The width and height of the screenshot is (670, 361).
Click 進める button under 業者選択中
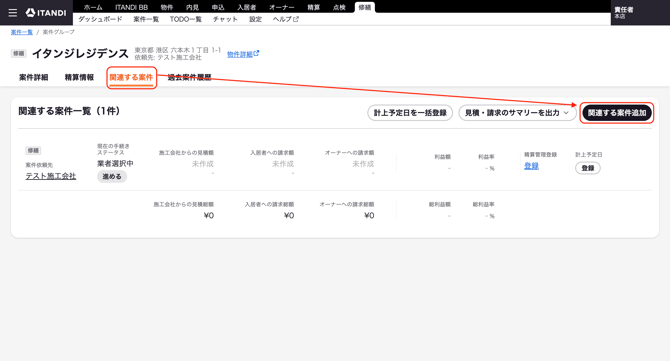pyautogui.click(x=112, y=176)
